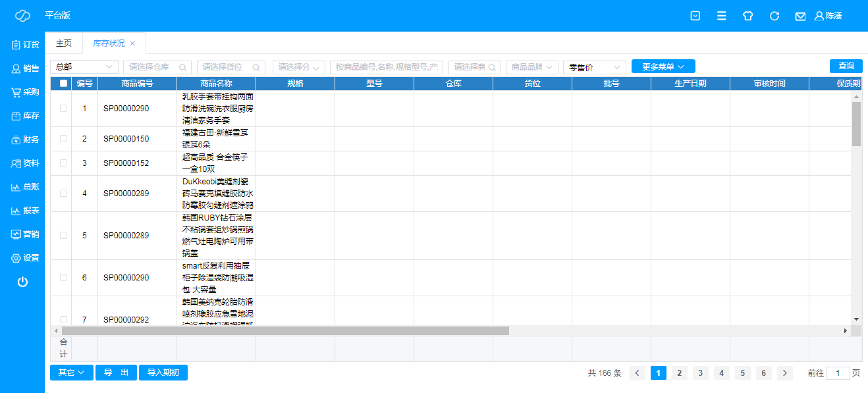This screenshot has height=393, width=868.
Task: Click the 生产日期 column header
Action: (x=690, y=84)
